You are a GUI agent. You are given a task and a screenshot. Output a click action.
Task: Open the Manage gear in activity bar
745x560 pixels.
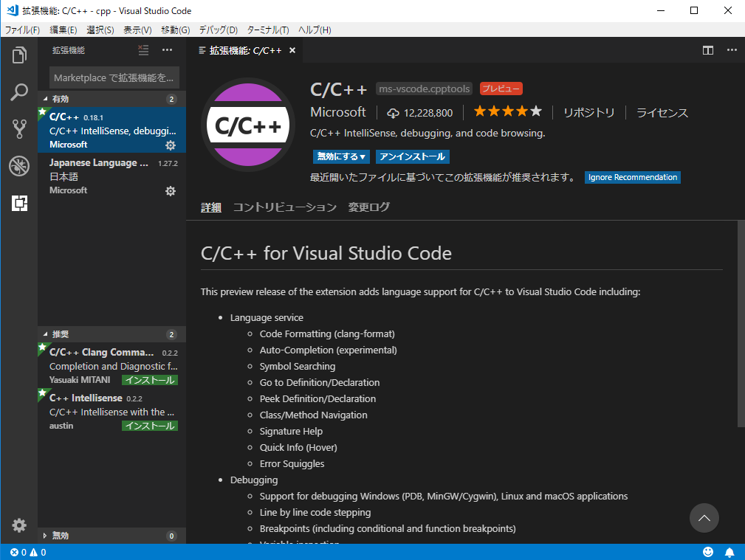point(19,525)
